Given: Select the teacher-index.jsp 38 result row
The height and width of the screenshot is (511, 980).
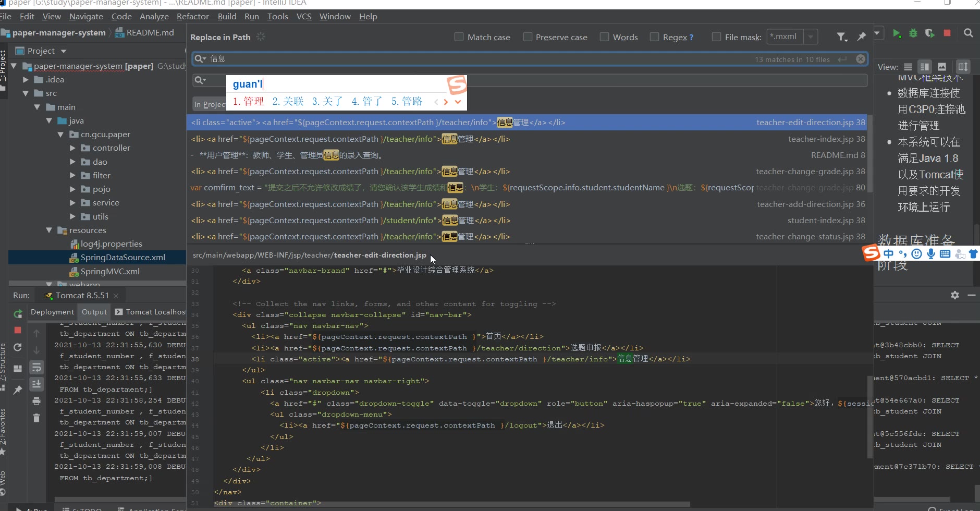Looking at the screenshot, I should 528,139.
